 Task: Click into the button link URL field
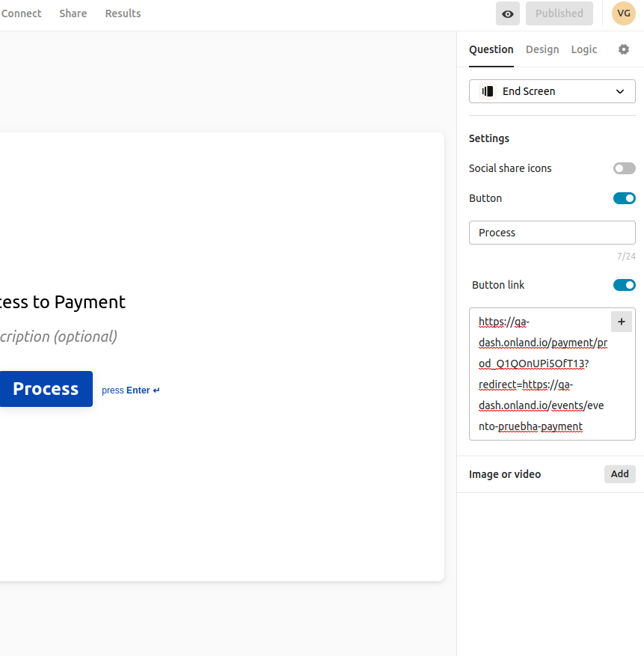[x=552, y=374]
